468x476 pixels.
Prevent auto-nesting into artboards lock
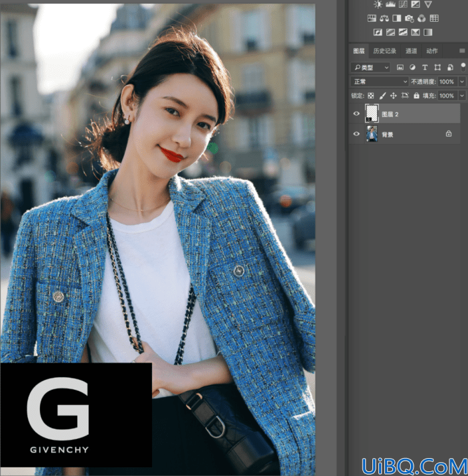coord(405,96)
